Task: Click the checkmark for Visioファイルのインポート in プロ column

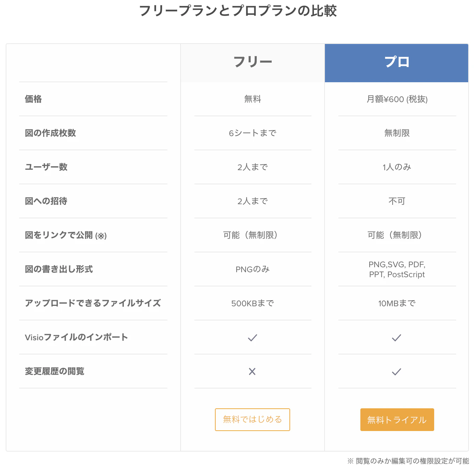Action: click(396, 337)
